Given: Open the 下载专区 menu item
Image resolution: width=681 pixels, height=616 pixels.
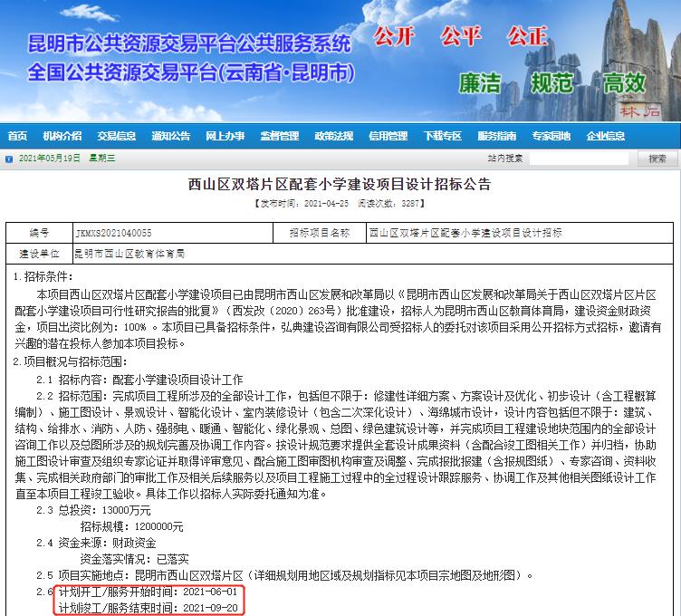Looking at the screenshot, I should (443, 136).
